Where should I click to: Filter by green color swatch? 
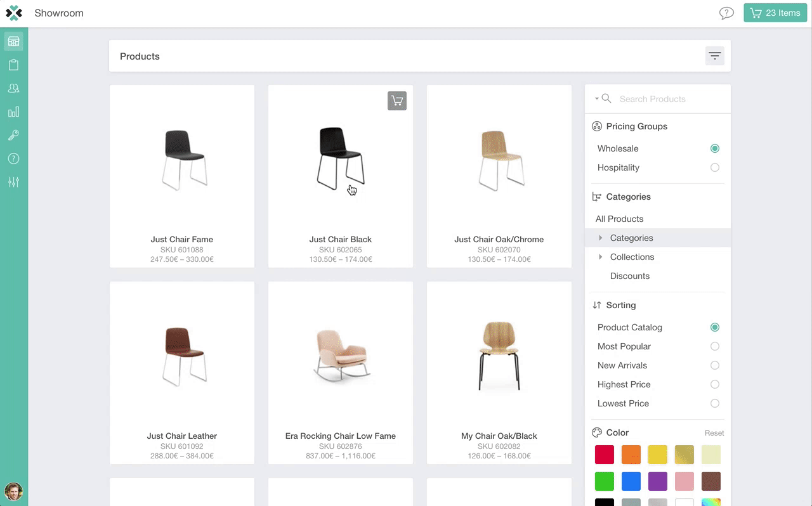605,481
